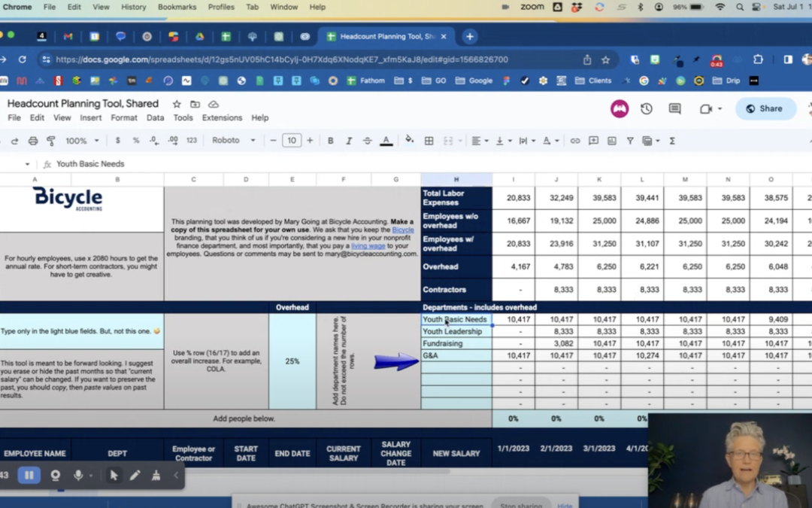Toggle bold formatting
Image resolution: width=812 pixels, height=508 pixels.
click(330, 141)
